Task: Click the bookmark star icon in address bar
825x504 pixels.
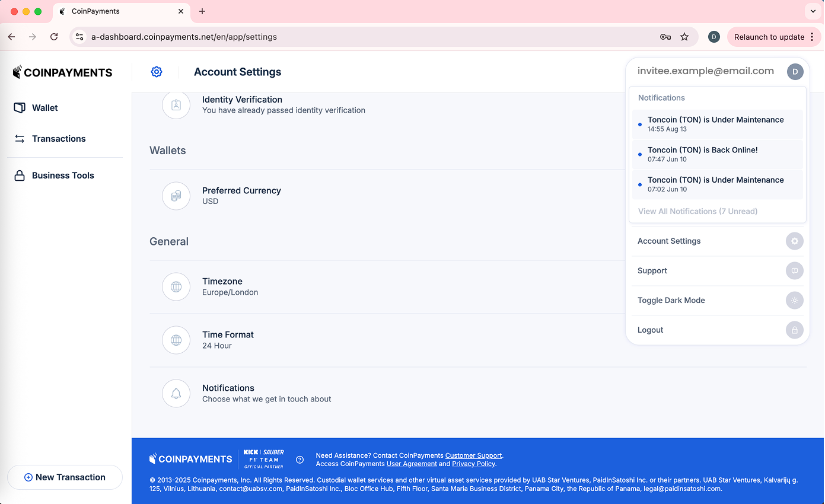Action: point(684,37)
